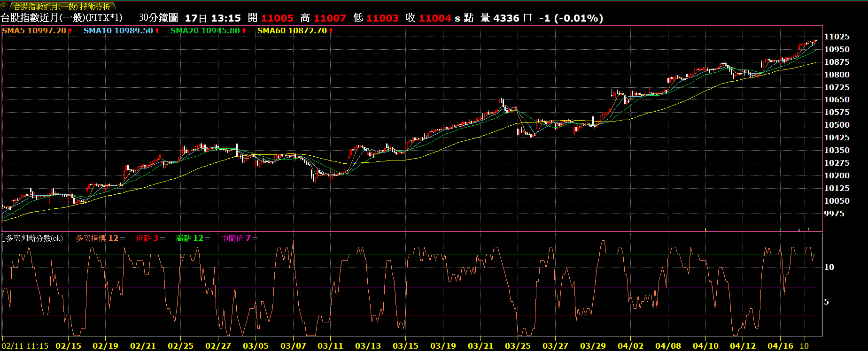
Task: Click the red up arrow next to SMA5
Action: (x=70, y=31)
